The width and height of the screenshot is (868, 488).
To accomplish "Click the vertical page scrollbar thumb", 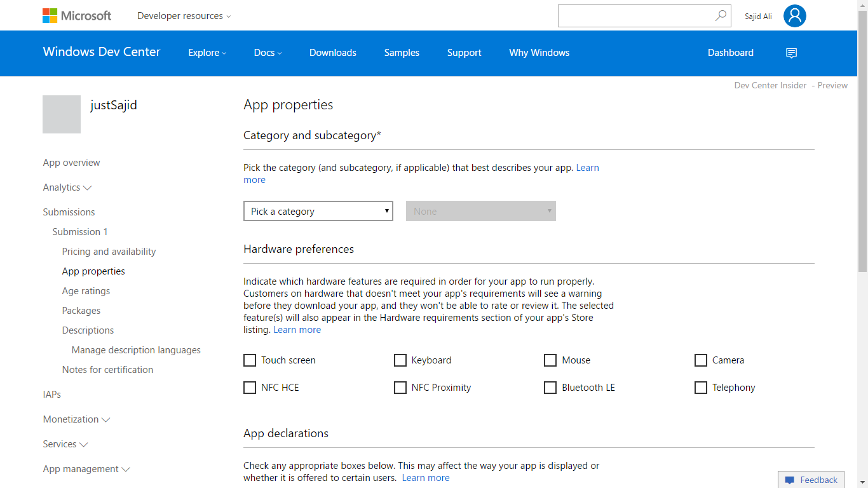I will [862, 141].
